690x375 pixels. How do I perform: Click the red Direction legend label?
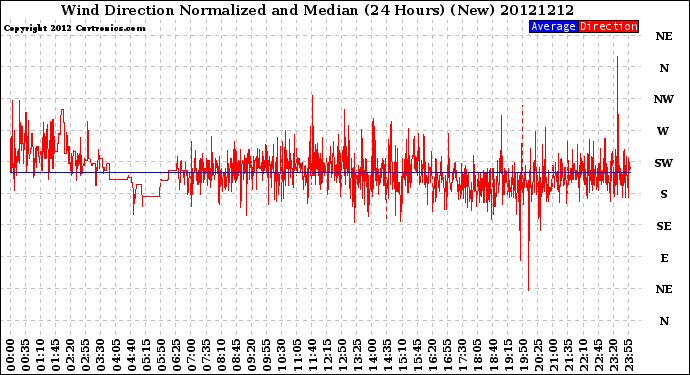(608, 26)
